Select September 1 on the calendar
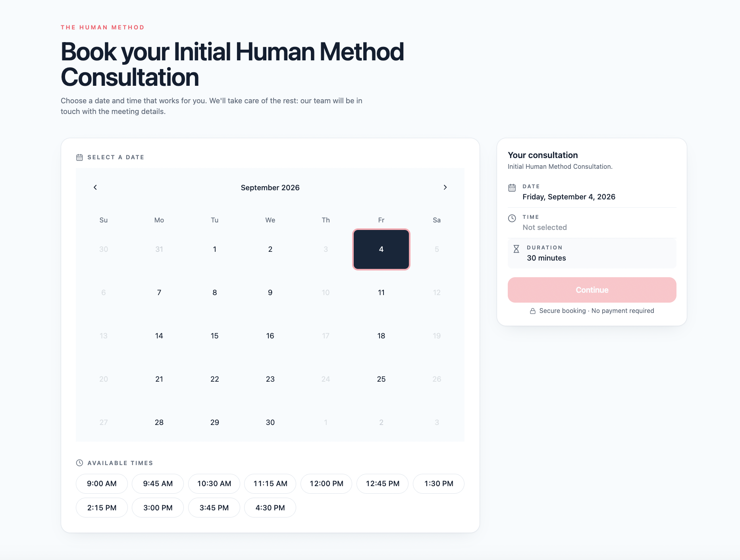 tap(215, 249)
